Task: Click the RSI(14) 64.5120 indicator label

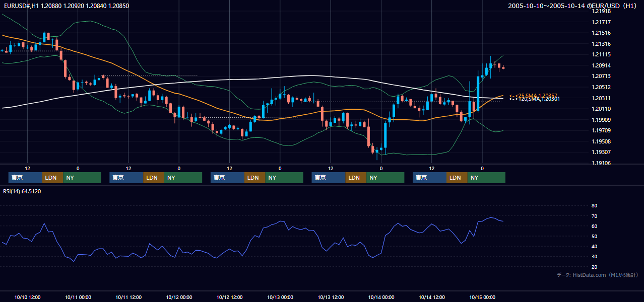Action: pos(22,191)
